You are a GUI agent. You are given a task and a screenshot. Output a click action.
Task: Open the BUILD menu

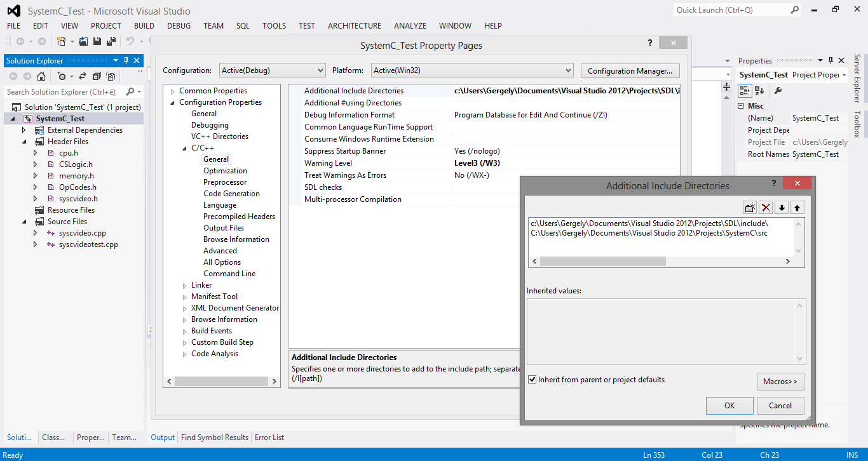coord(144,26)
